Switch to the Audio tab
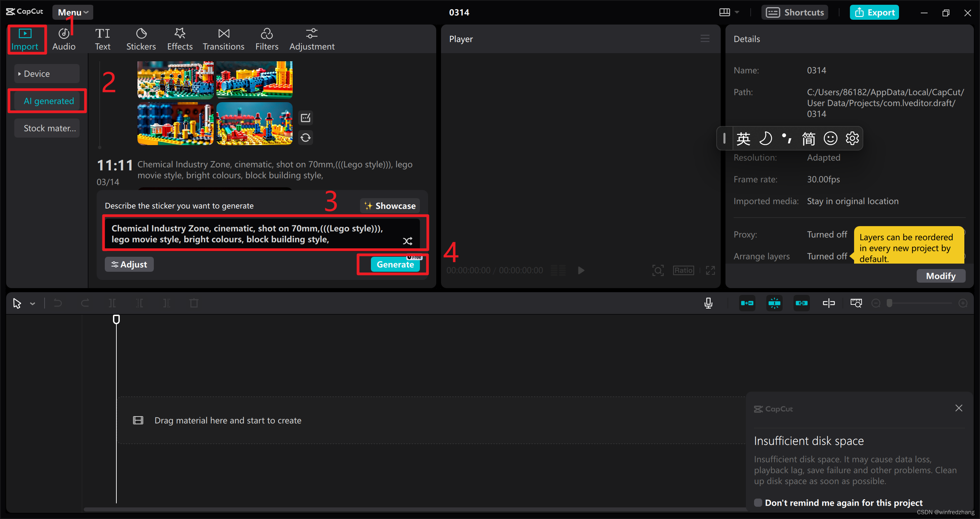Image resolution: width=980 pixels, height=519 pixels. point(64,39)
